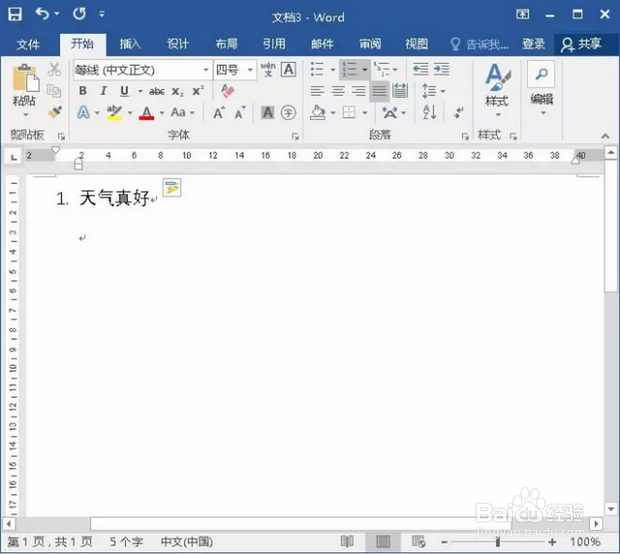Switch to the 布局 tab
620x554 pixels.
[x=227, y=44]
